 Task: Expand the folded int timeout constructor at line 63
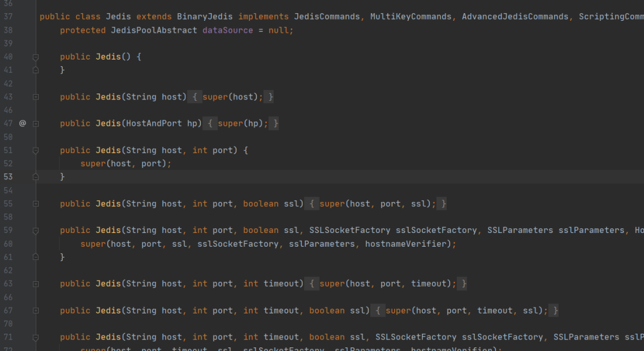pyautogui.click(x=36, y=284)
